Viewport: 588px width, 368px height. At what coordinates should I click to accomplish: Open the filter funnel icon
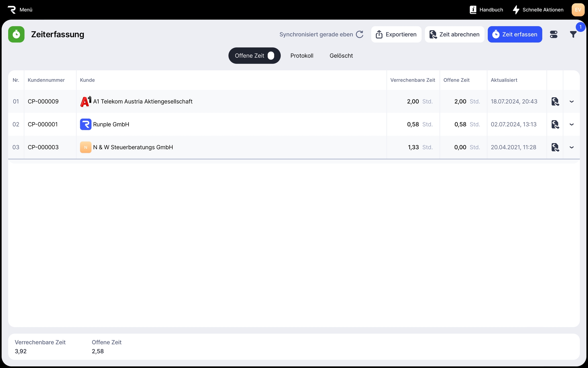coord(573,34)
